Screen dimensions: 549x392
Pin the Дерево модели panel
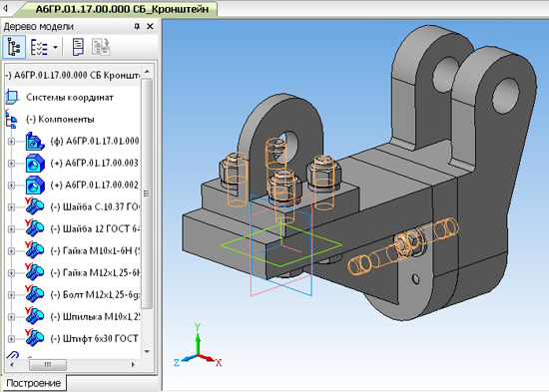click(137, 26)
